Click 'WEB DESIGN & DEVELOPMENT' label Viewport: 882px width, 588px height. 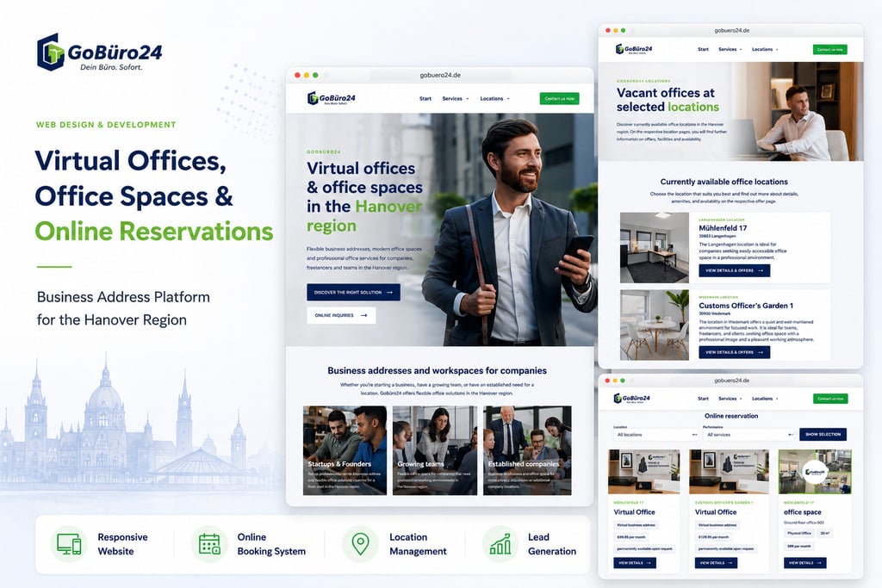pos(106,125)
